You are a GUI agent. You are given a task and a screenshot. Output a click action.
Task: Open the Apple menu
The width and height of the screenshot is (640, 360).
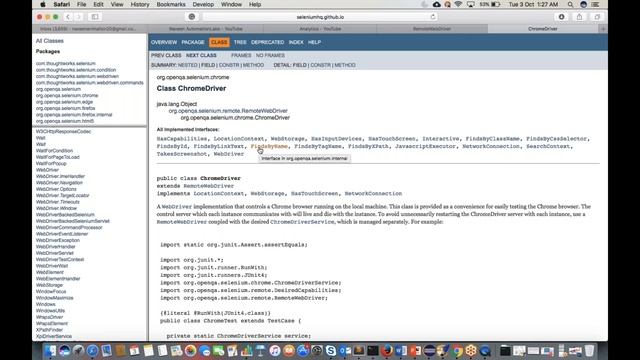(x=43, y=4)
